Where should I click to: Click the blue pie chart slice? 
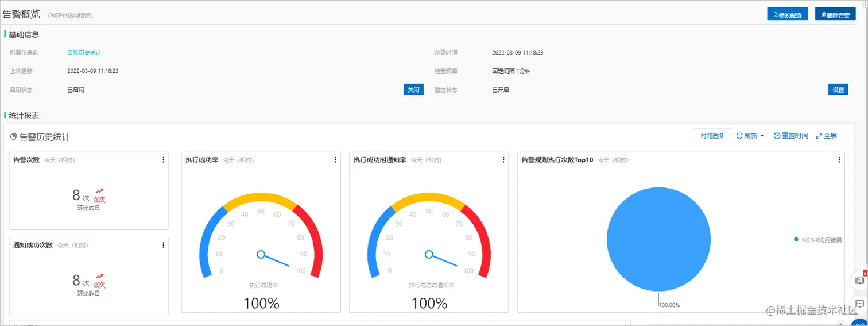pos(658,240)
